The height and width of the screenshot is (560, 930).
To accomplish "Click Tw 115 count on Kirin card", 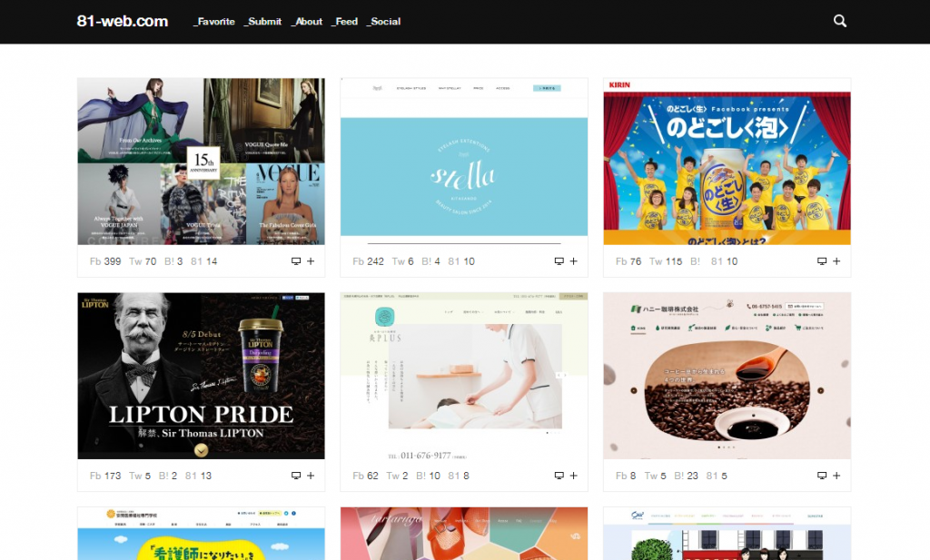I will point(666,261).
